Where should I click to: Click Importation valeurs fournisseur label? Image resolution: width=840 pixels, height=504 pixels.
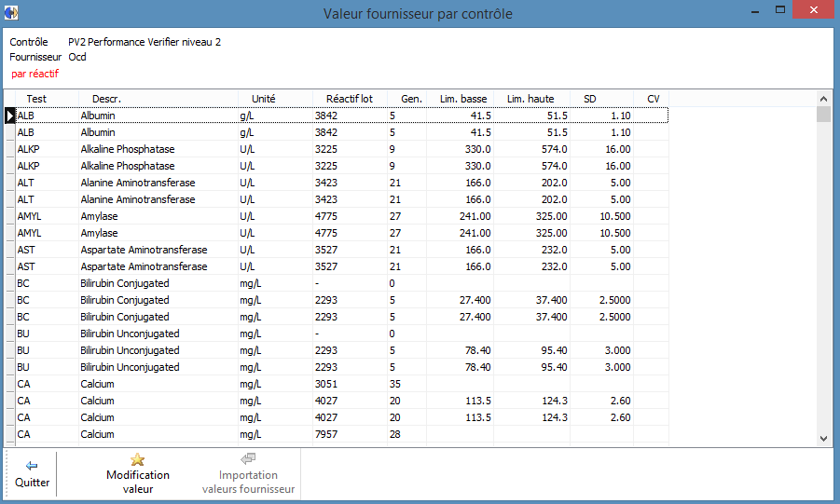click(x=248, y=482)
